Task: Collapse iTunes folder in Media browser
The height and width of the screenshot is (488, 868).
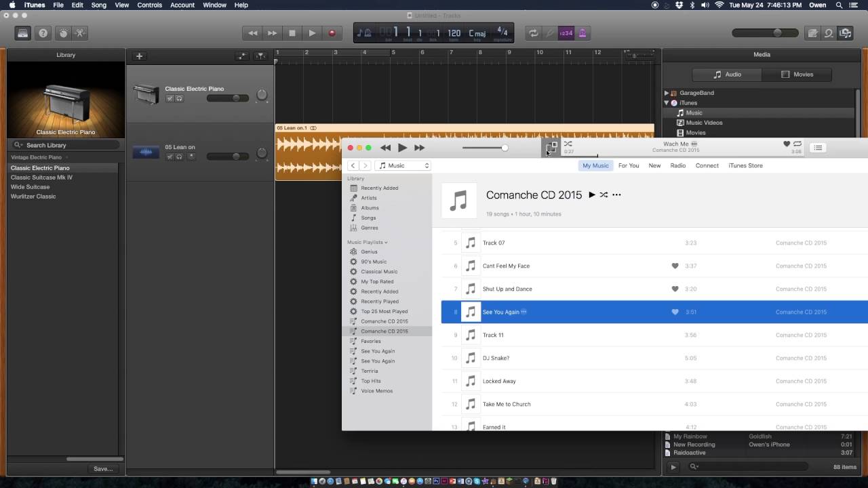Action: [667, 103]
